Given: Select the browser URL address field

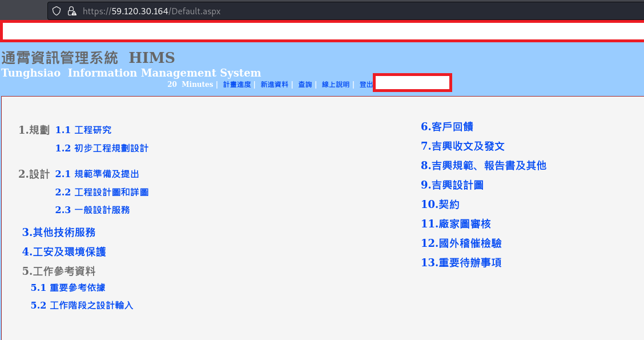Looking at the screenshot, I should pos(346,11).
